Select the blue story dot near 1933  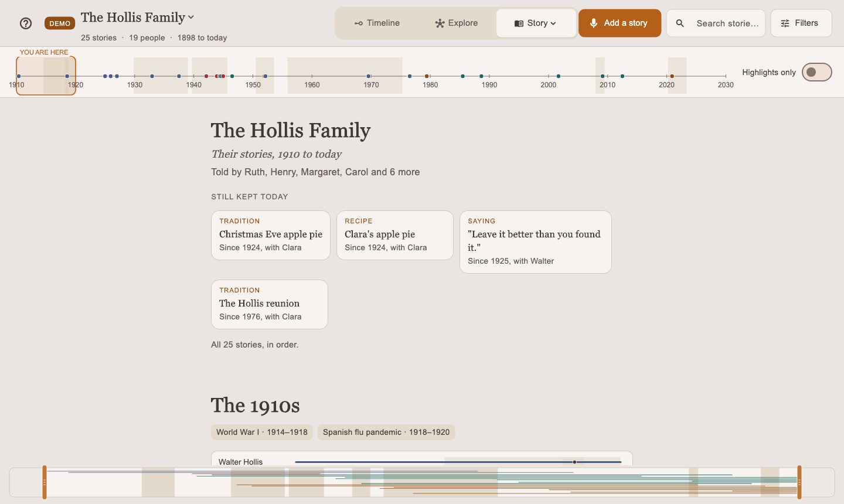(x=152, y=76)
